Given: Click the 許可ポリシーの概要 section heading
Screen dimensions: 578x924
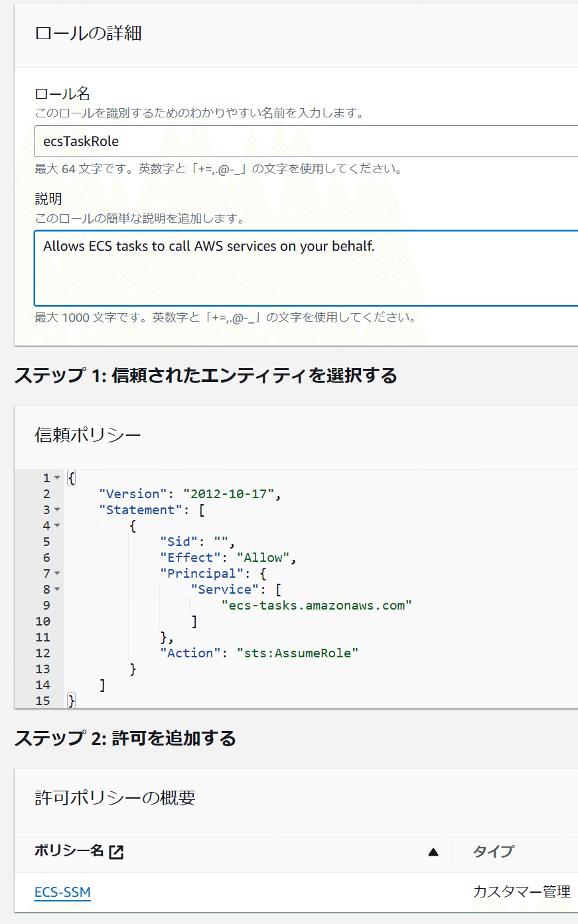Looking at the screenshot, I should click(x=115, y=798).
